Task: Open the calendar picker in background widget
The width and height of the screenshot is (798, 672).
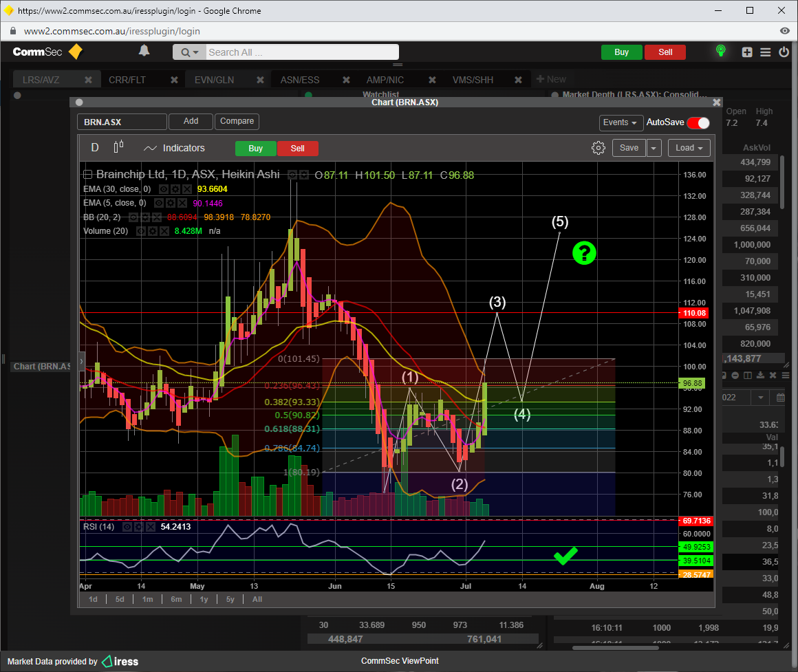Action: pyautogui.click(x=781, y=398)
